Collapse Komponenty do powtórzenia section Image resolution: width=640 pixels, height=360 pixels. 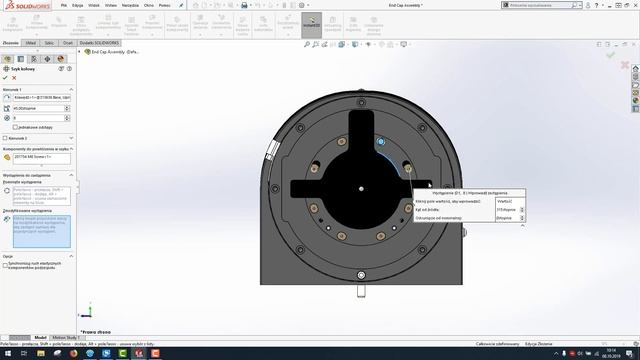tap(71, 149)
